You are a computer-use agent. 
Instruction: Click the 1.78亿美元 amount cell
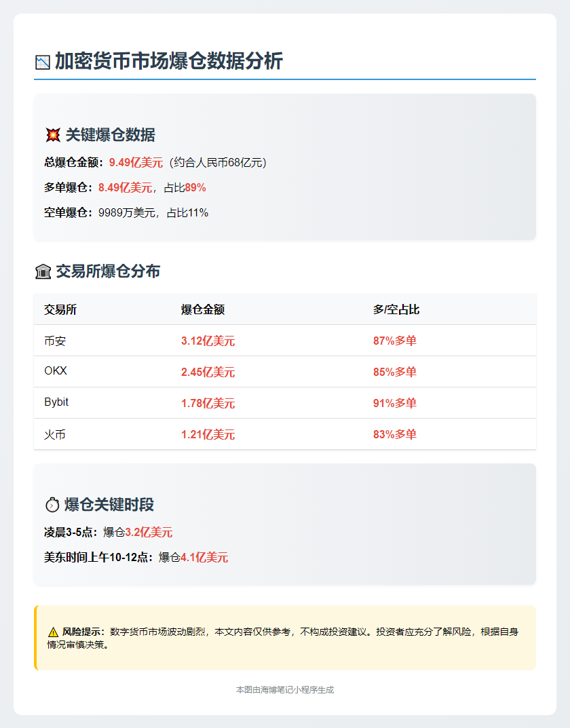click(208, 403)
